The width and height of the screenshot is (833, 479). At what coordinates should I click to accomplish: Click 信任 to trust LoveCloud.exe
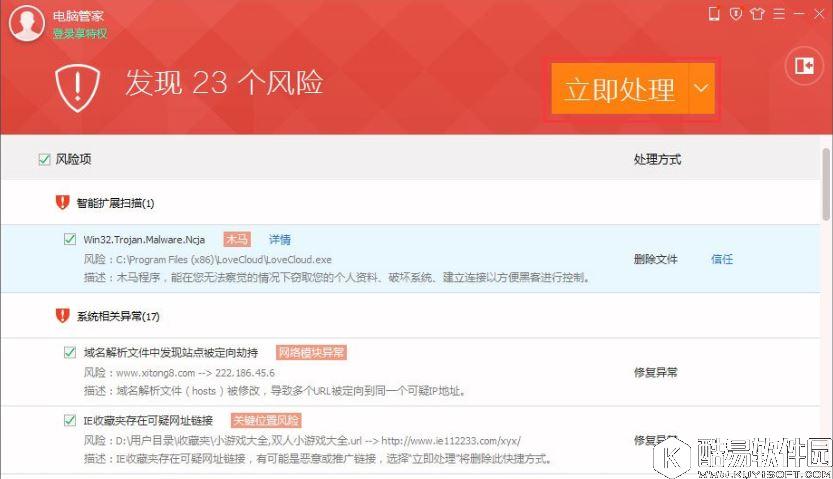(722, 259)
